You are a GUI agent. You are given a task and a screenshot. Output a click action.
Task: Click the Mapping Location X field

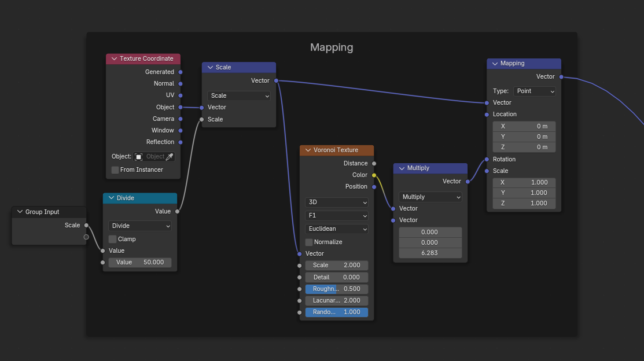[524, 126]
